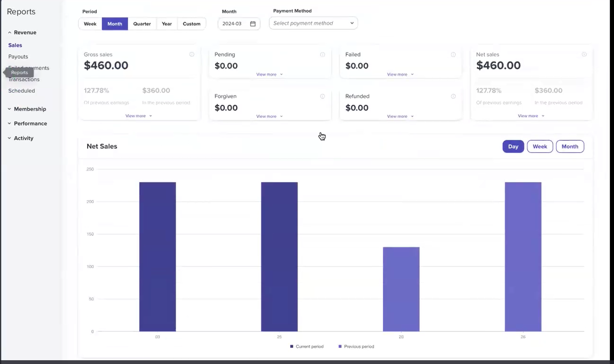614x364 pixels.
Task: Open the Select payment method dropdown
Action: point(313,23)
